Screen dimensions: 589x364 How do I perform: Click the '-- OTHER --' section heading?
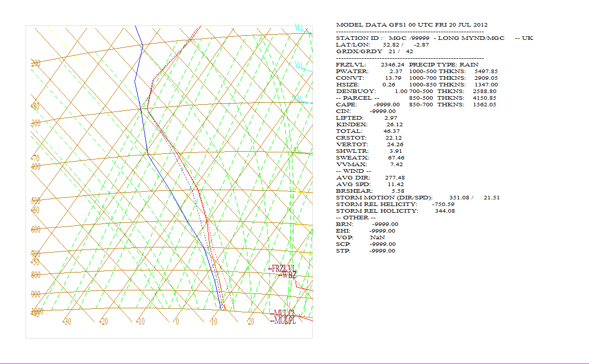356,217
